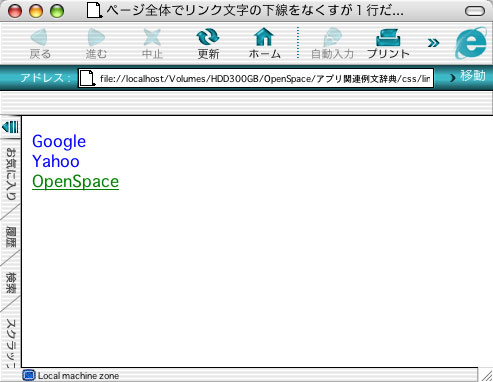Expand more toolbar items with the double chevron
Viewport: 493px width, 382px height.
[x=433, y=43]
